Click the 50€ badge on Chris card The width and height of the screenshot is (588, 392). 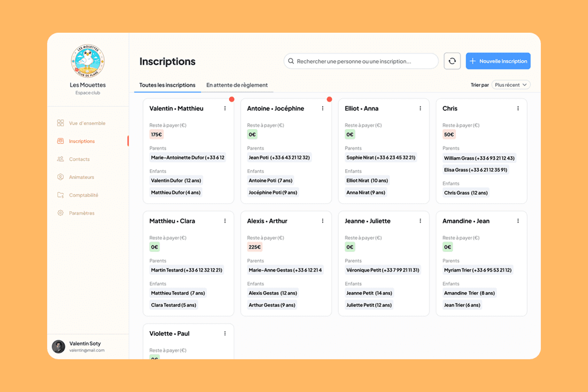[449, 134]
